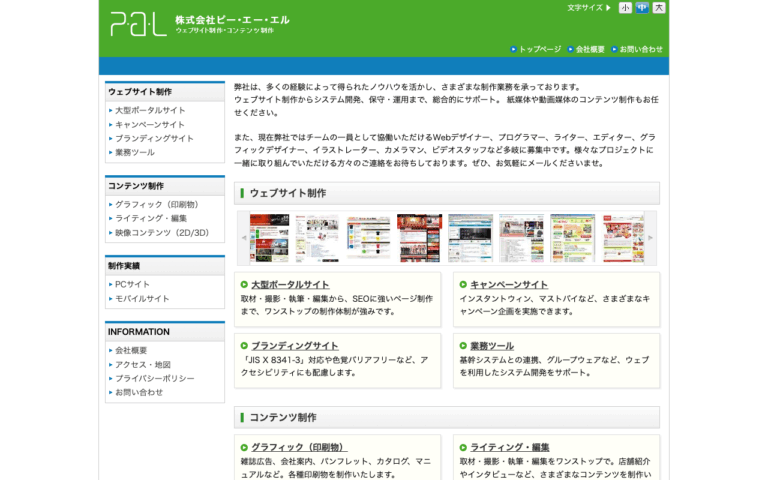Click the green icon beside グラフィック（印刷物） heading
The image size is (768, 480).
coord(244,447)
